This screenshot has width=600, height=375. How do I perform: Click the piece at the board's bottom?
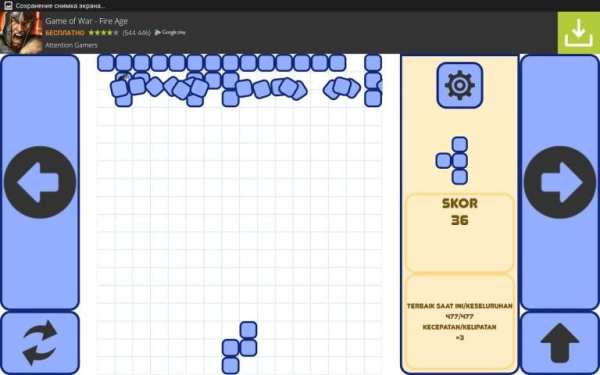click(240, 347)
